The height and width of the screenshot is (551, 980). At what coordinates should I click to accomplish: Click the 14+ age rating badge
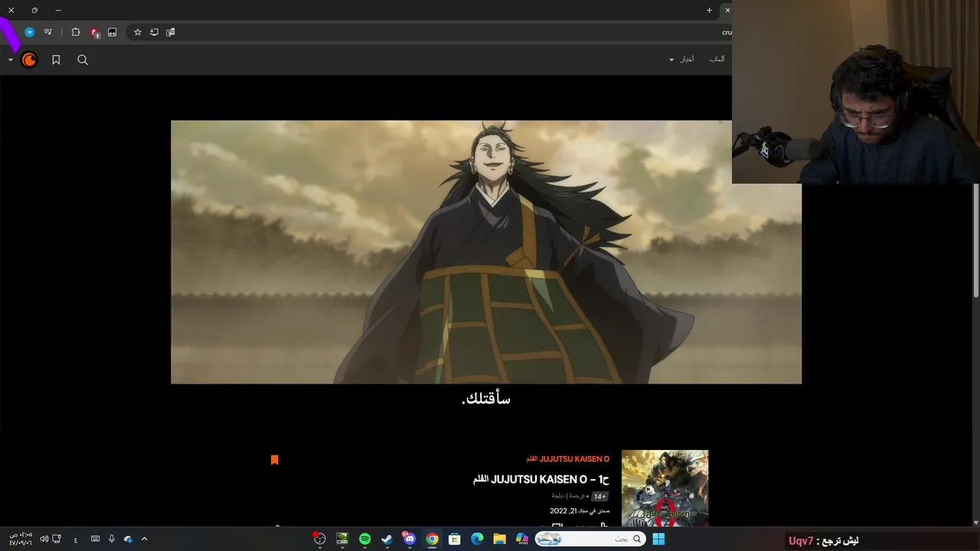coord(599,496)
